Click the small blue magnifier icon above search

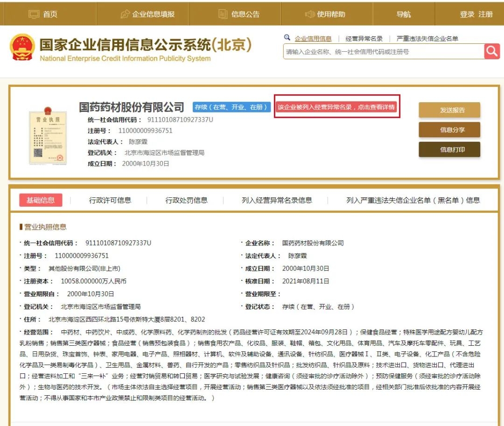pos(287,38)
